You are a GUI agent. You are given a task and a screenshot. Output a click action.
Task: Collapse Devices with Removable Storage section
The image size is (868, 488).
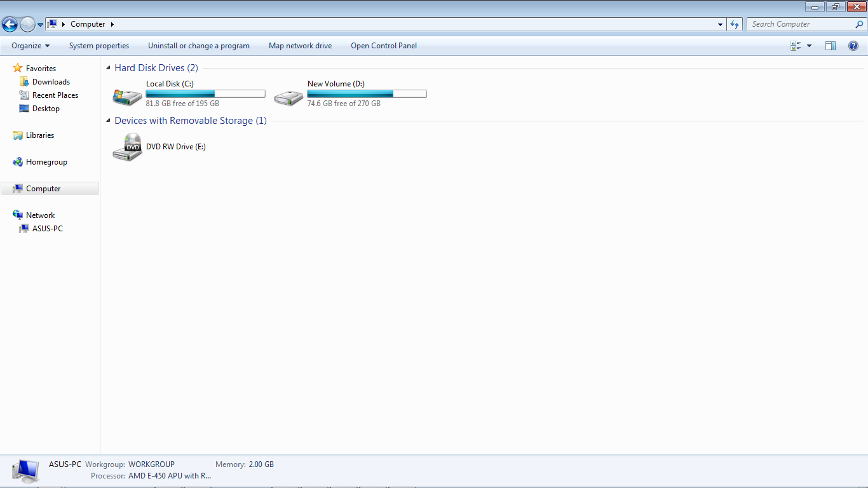coord(109,120)
